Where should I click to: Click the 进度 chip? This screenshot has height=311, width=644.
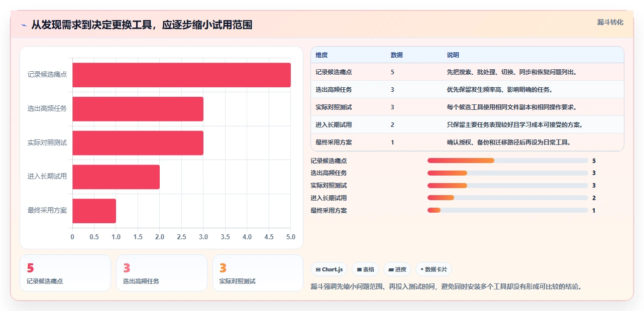pyautogui.click(x=397, y=269)
